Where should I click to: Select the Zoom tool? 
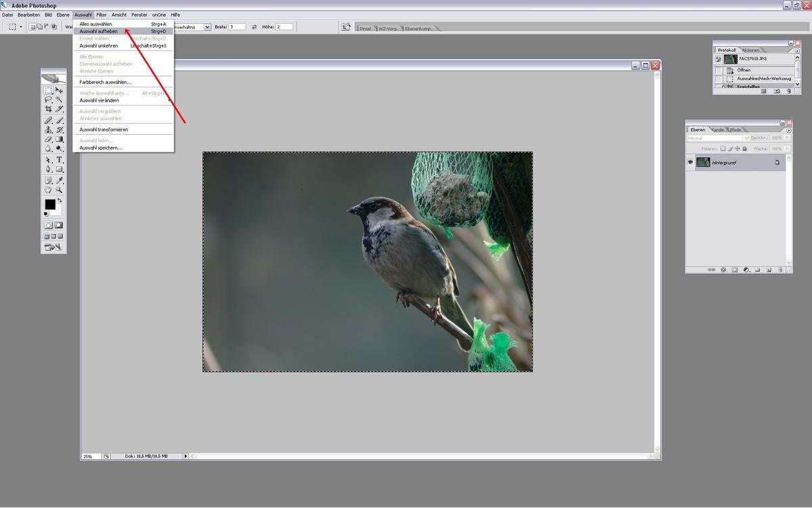click(x=60, y=190)
